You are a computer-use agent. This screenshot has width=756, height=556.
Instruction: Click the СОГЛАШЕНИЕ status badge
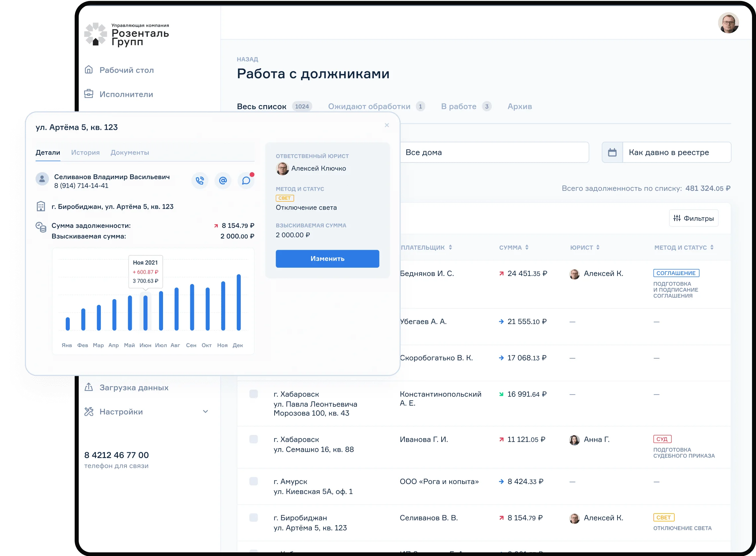point(676,273)
